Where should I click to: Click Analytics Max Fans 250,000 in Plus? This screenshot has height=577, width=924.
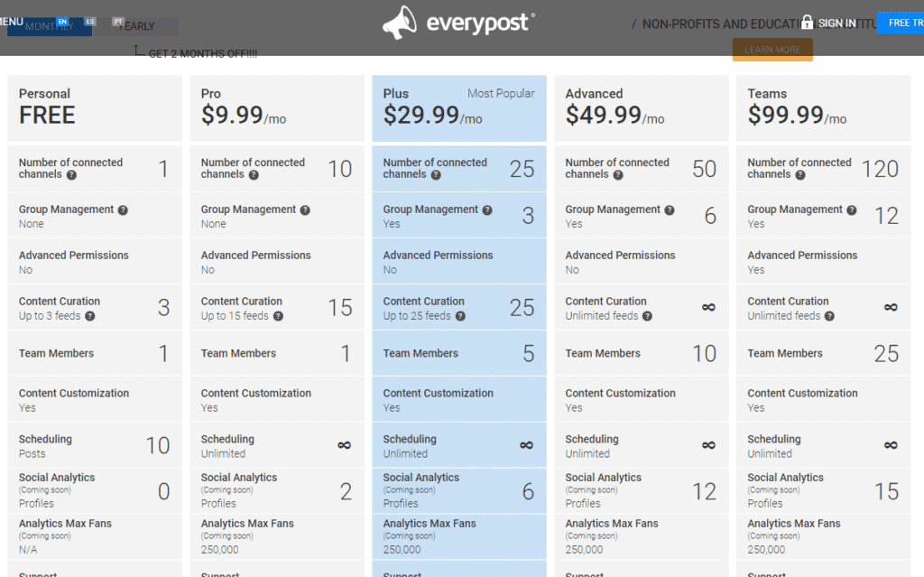(x=402, y=549)
